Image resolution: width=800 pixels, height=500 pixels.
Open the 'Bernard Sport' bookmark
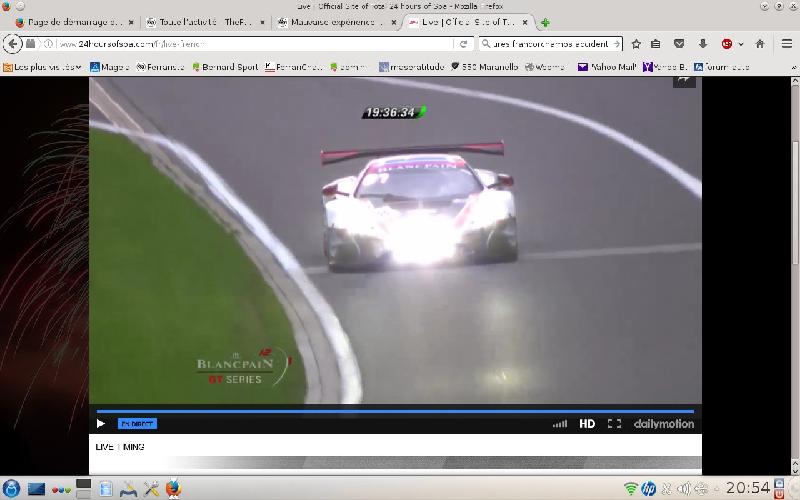click(x=225, y=67)
